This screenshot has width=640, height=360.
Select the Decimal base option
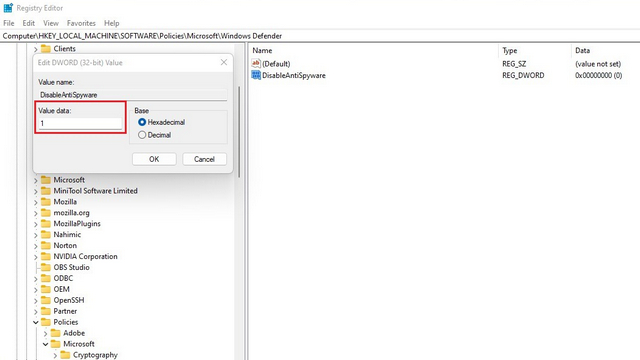142,135
